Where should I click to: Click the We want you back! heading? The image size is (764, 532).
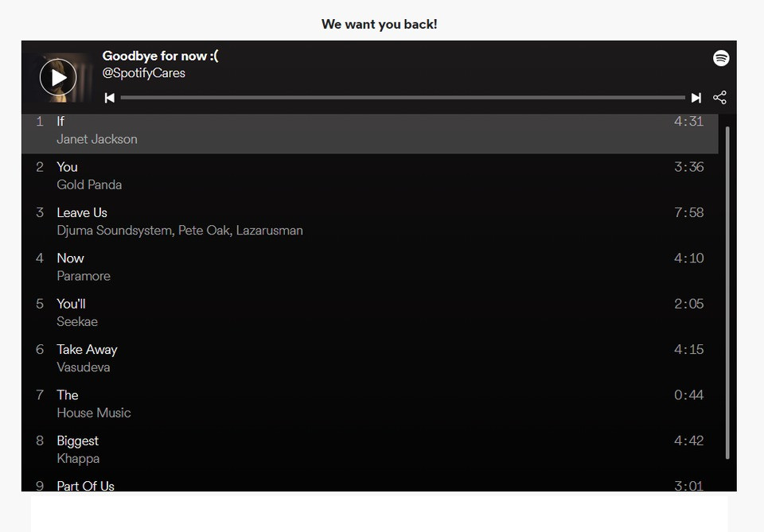click(x=380, y=25)
